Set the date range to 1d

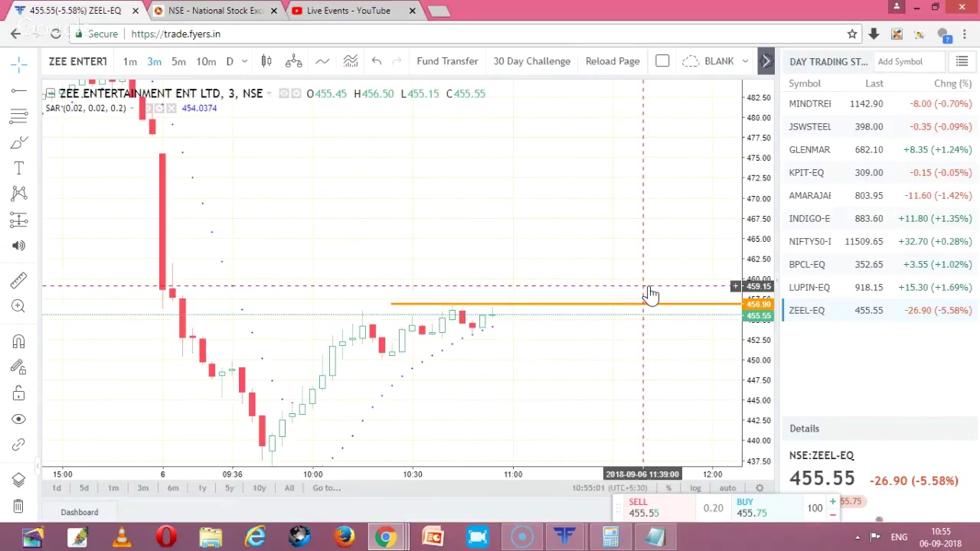pos(56,488)
